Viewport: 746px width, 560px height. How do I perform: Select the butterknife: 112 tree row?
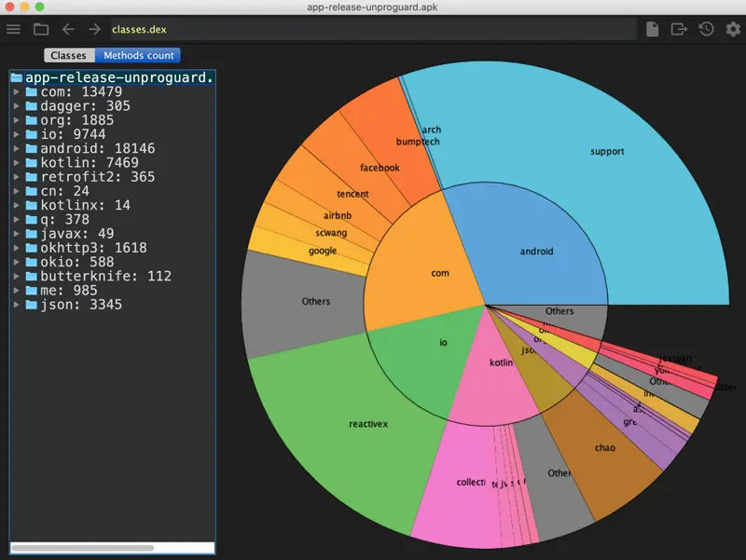(112, 276)
